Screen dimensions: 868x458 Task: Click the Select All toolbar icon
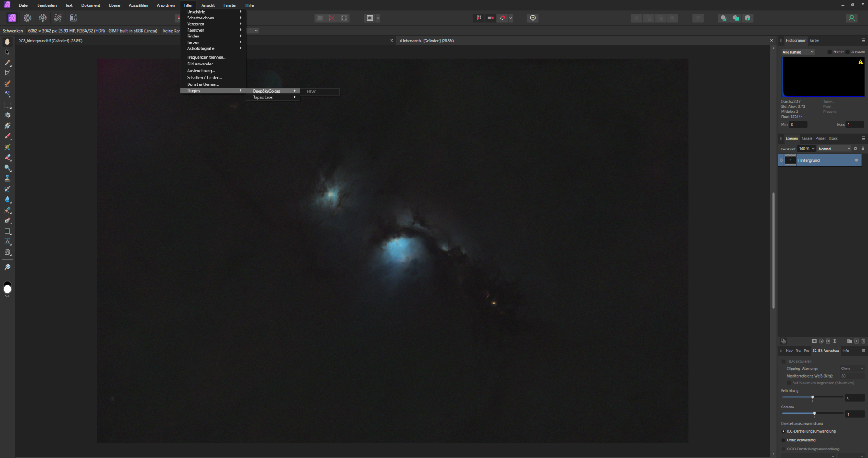pos(320,18)
